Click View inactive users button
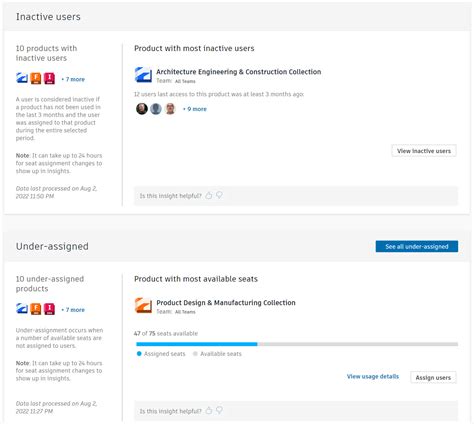 click(424, 151)
